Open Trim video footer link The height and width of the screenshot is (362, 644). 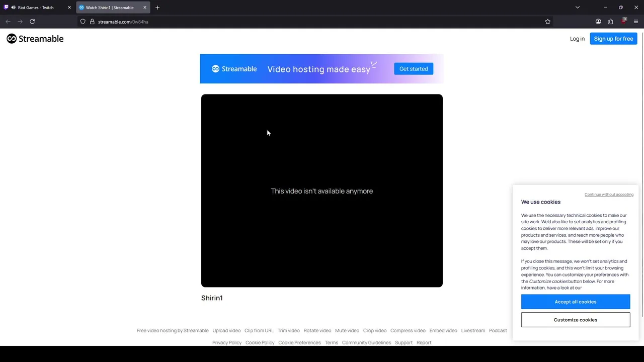(x=289, y=330)
